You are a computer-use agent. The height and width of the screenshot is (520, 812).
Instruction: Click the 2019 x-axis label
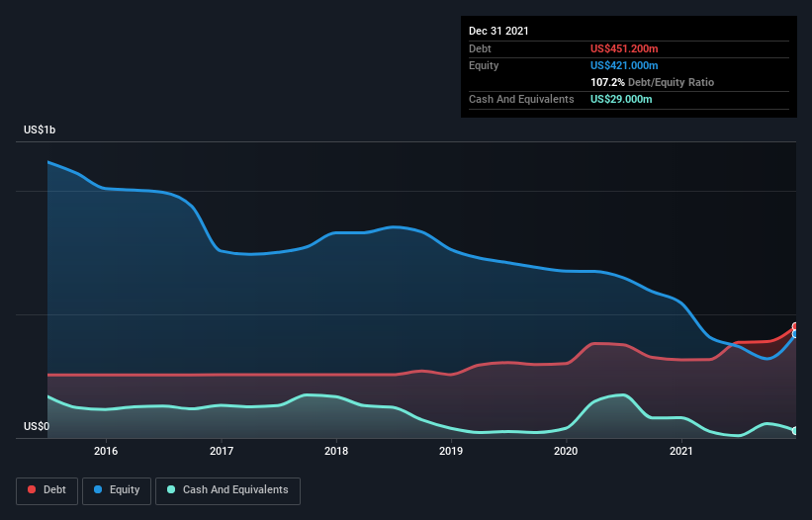pos(451,451)
